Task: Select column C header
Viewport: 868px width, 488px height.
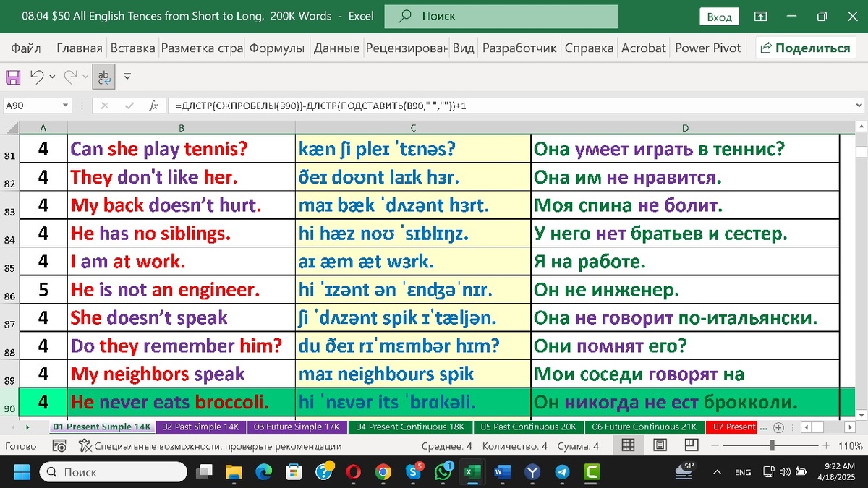Action: coord(413,128)
